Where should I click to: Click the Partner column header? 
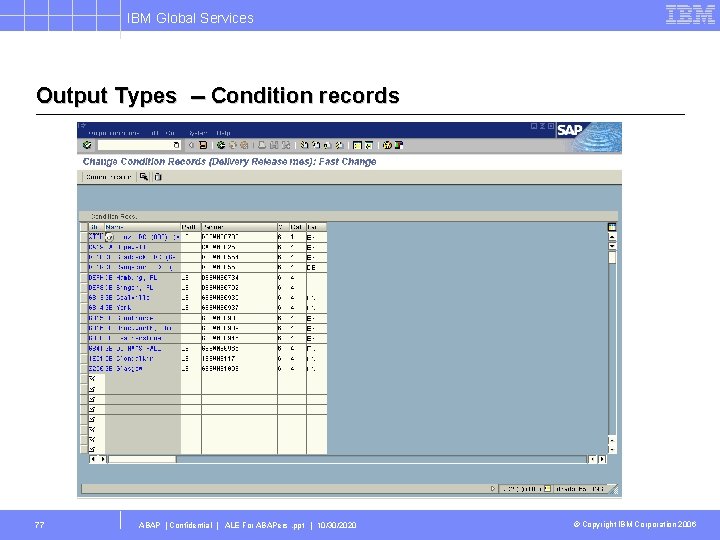point(239,227)
